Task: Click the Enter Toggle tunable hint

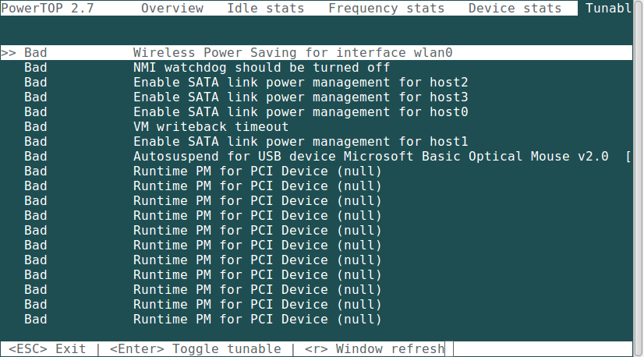Action: pyautogui.click(x=195, y=348)
